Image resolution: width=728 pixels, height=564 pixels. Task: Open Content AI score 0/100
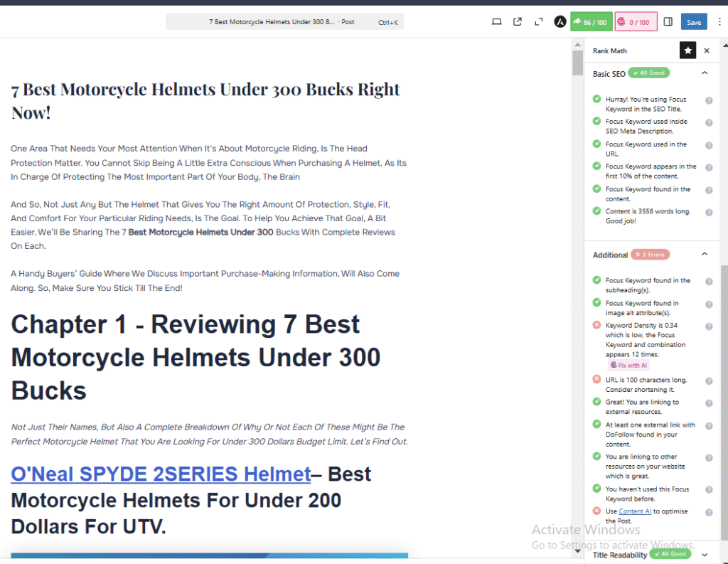pyautogui.click(x=636, y=22)
